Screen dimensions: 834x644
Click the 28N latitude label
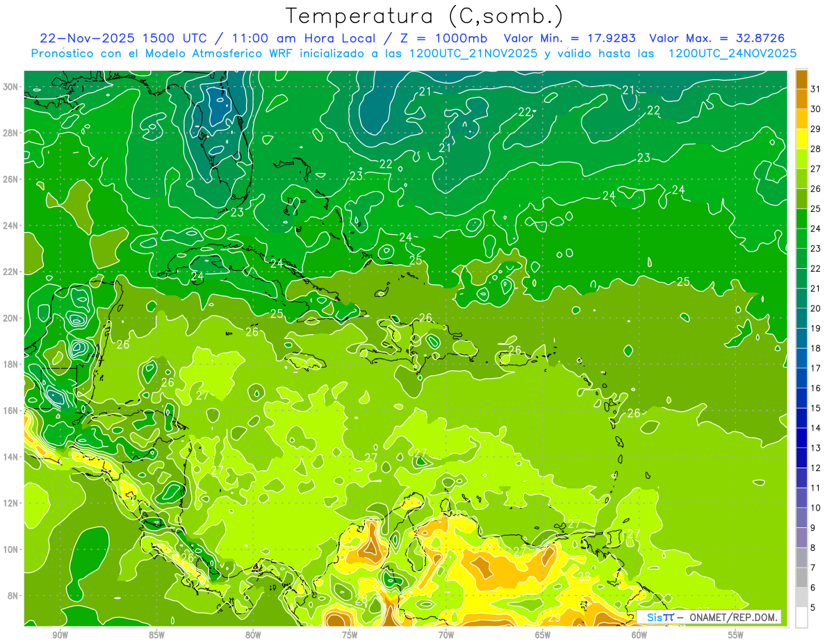coord(10,133)
